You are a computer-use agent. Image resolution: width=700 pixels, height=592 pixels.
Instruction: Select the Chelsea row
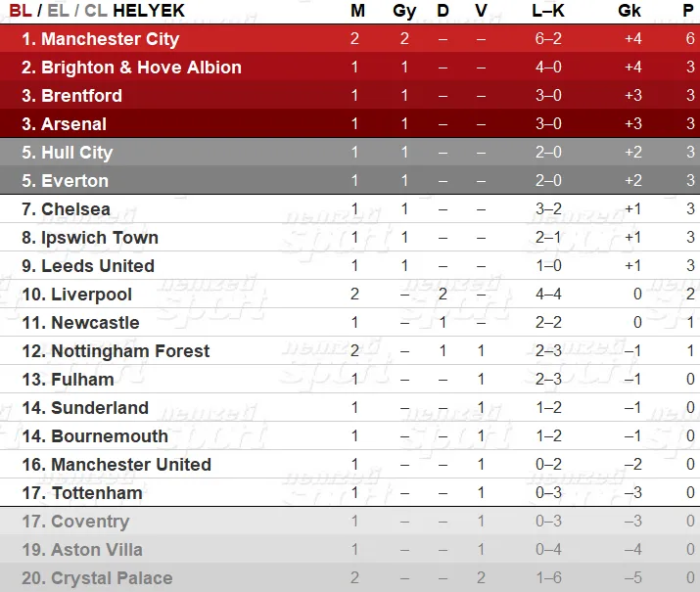350,209
